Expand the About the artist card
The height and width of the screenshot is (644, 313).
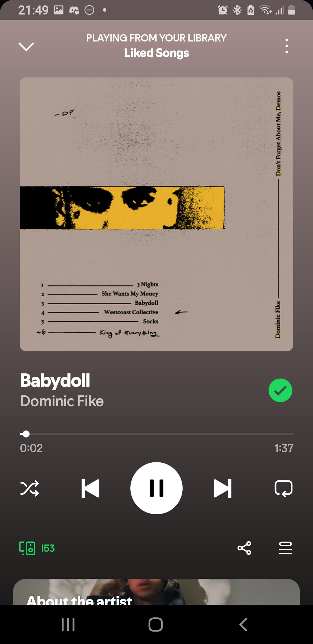156,592
